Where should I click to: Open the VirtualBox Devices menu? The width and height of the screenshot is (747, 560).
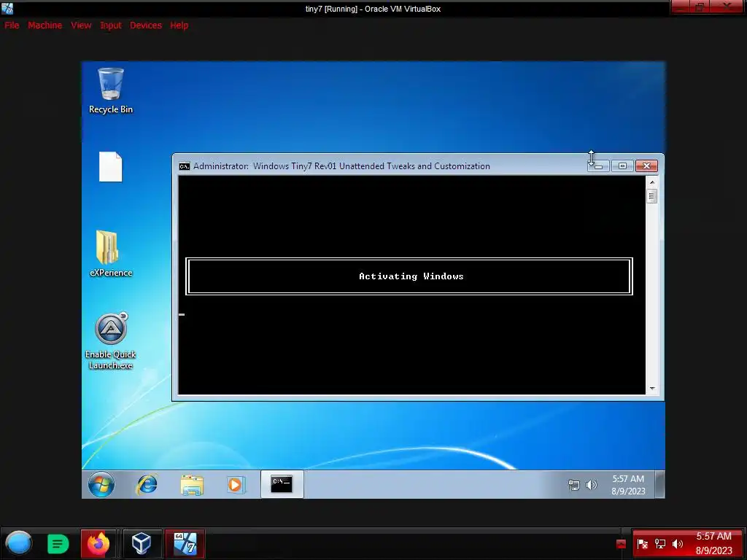click(146, 26)
